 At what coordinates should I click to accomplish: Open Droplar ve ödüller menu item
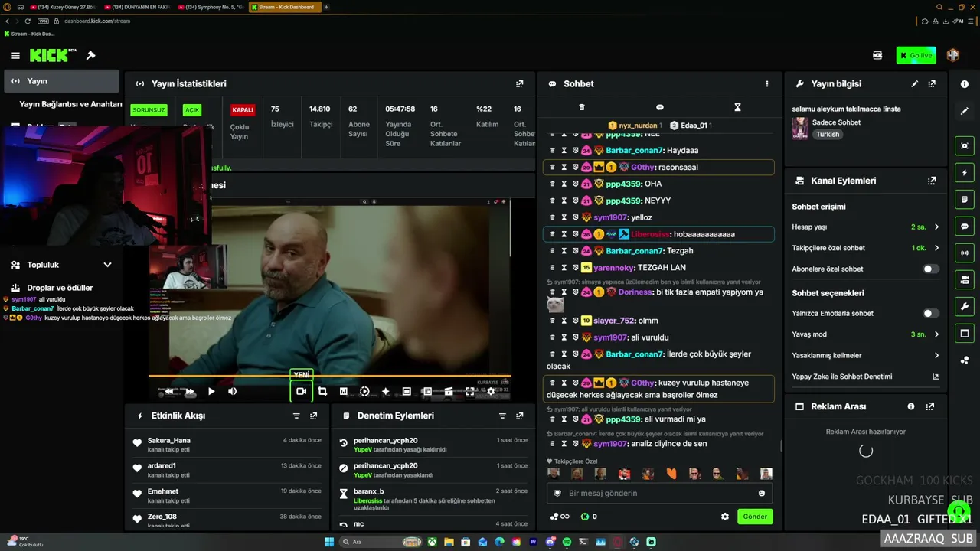tap(60, 288)
